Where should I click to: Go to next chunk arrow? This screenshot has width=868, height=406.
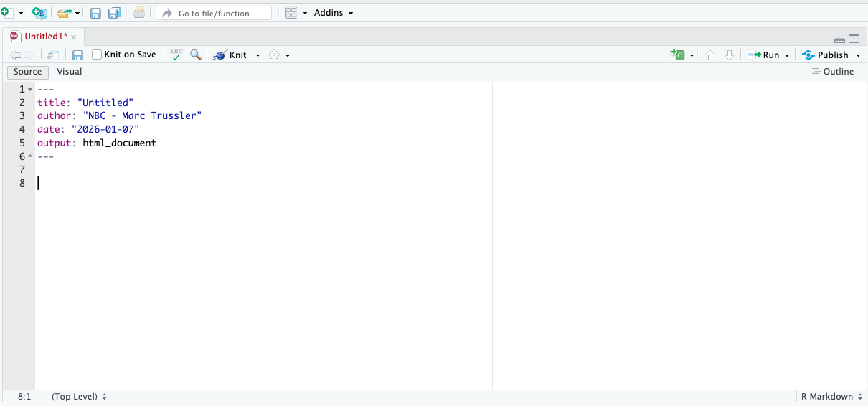[x=730, y=55]
